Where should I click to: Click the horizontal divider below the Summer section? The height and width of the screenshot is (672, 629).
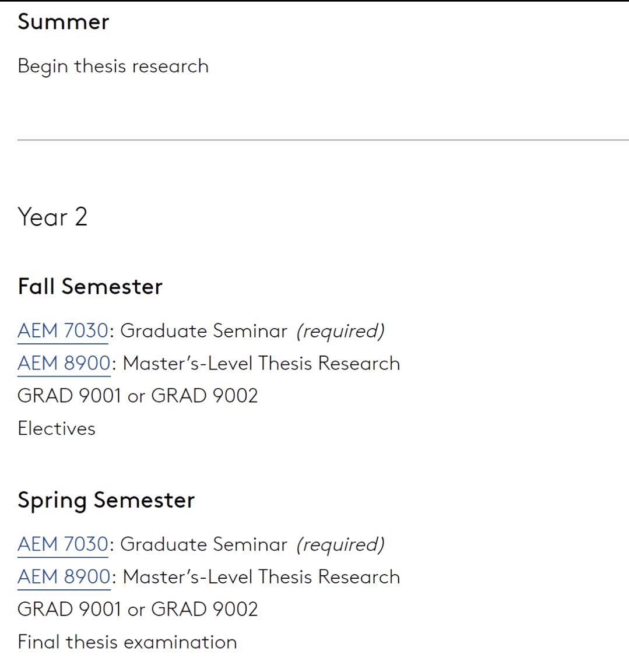coord(323,140)
